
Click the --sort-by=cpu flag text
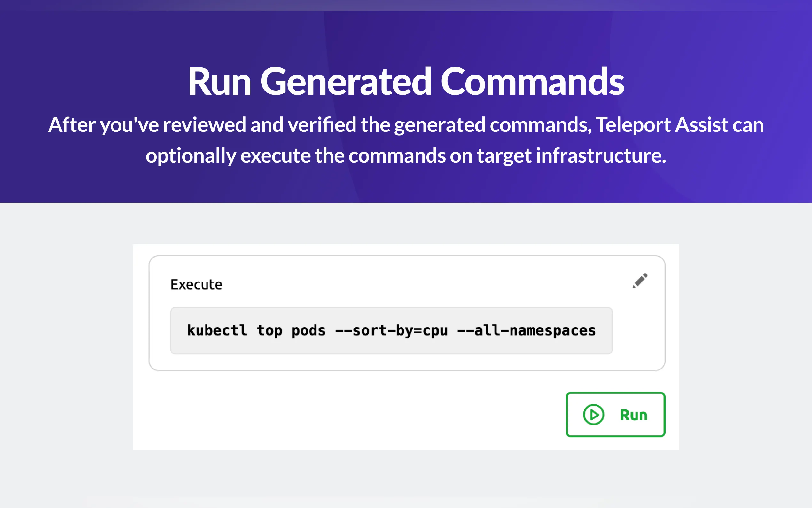391,330
